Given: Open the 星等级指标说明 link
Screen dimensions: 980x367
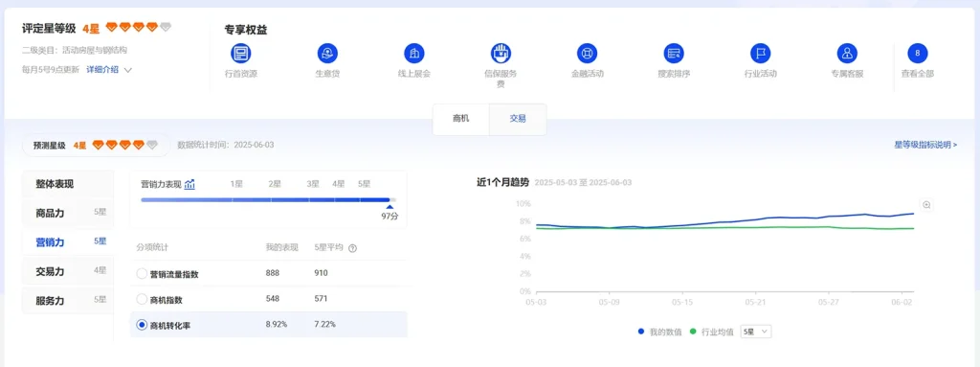Looking at the screenshot, I should tap(925, 145).
